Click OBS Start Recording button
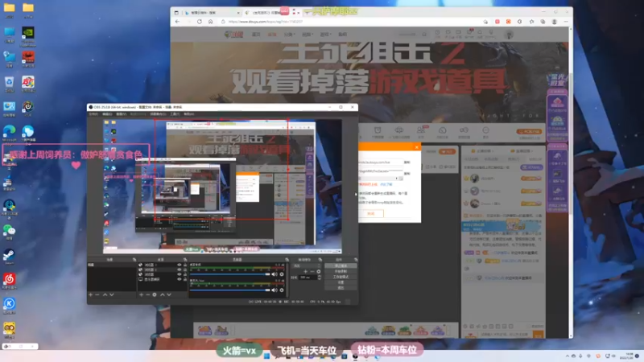Screen dimensions: 644x362 [341, 271]
